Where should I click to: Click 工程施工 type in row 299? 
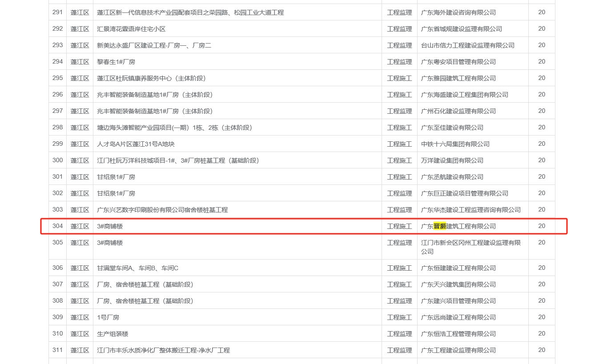point(399,144)
